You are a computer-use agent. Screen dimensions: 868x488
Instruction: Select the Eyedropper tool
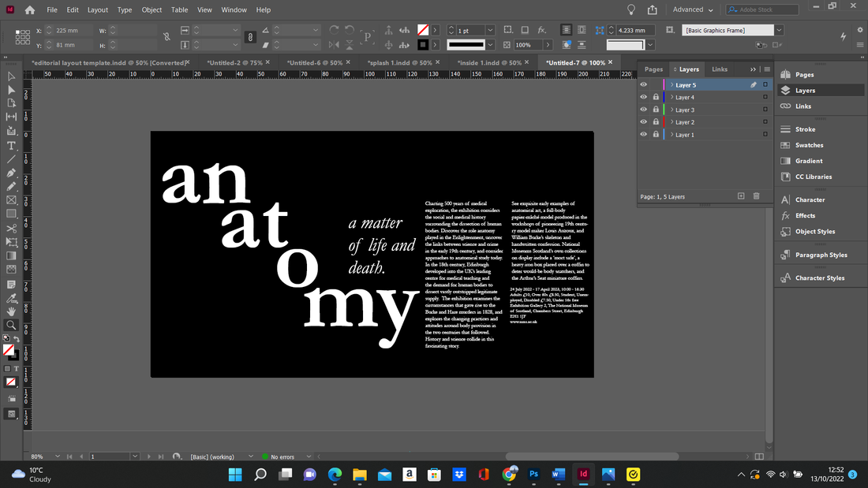click(x=11, y=298)
